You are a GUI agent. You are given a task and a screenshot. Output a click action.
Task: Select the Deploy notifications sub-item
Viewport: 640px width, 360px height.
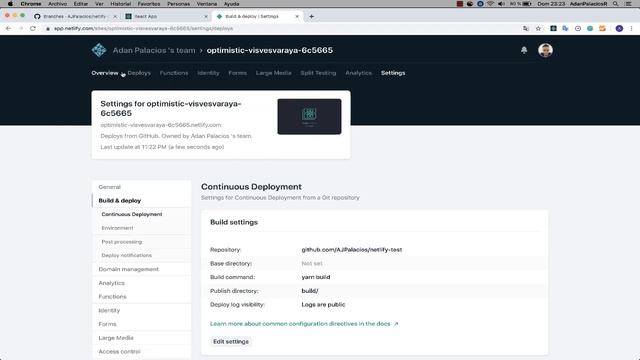click(x=127, y=255)
